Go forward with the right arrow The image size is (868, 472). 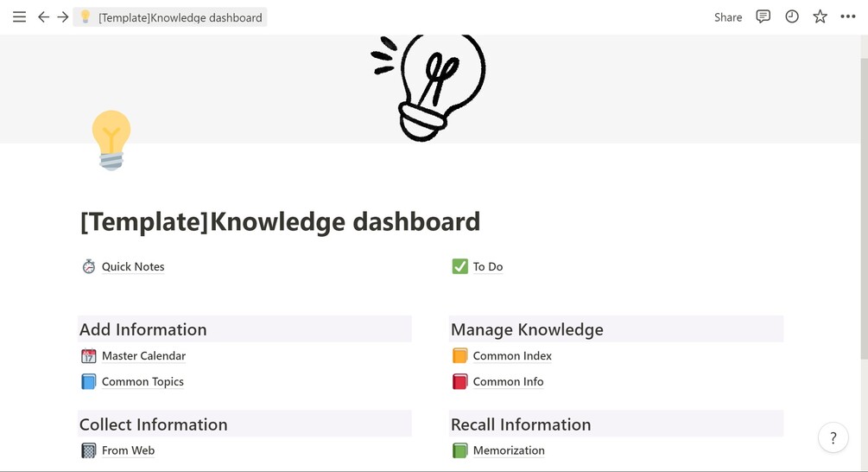pos(62,17)
